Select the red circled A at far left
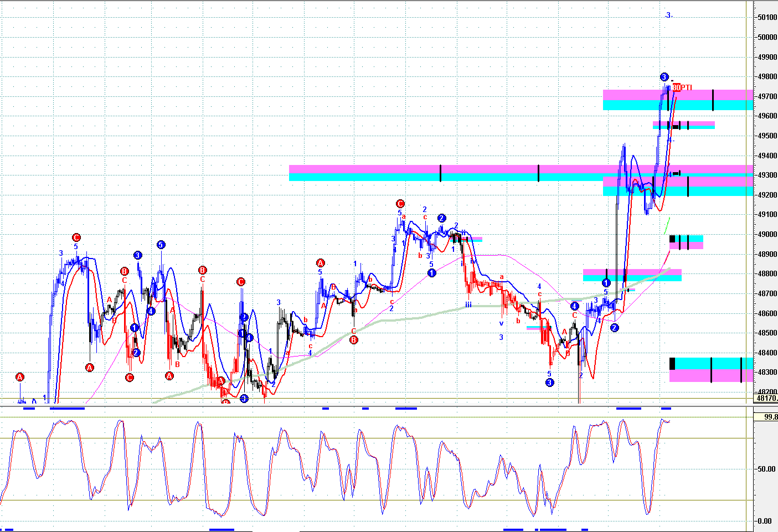Image resolution: width=778 pixels, height=532 pixels. tap(20, 377)
